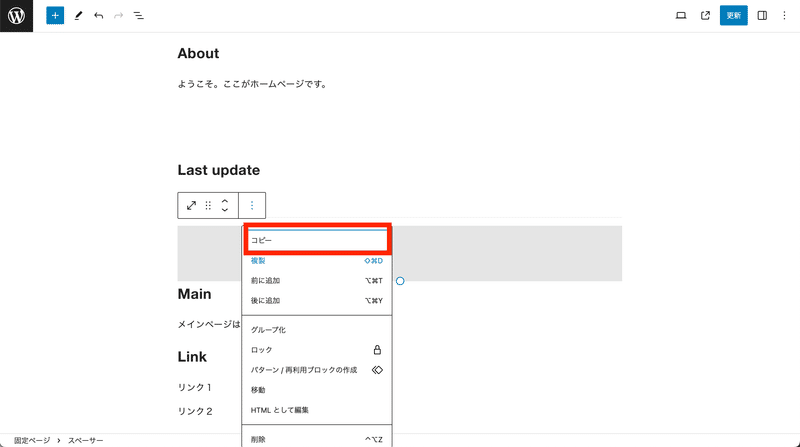The image size is (800, 447).
Task: Click the Main heading
Action: click(194, 294)
